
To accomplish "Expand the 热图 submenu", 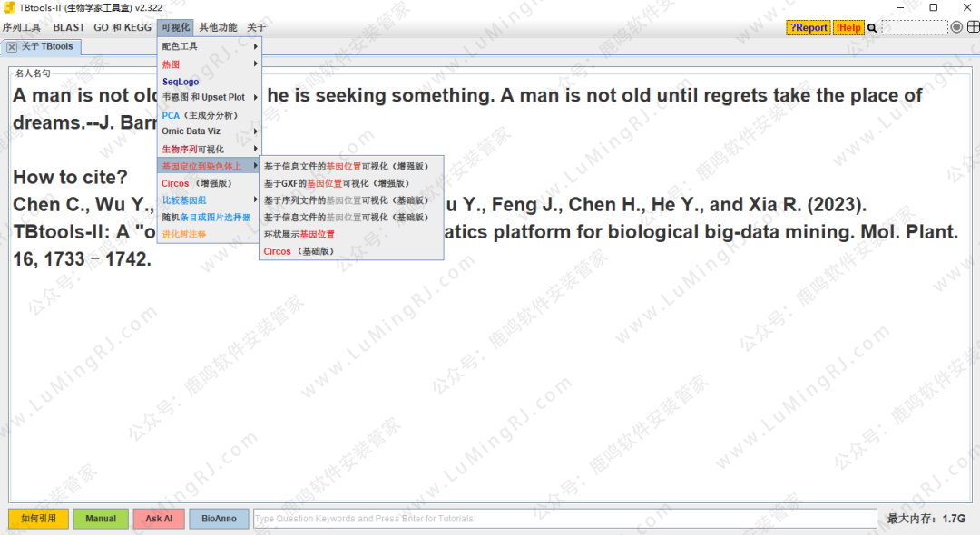I will coord(209,64).
